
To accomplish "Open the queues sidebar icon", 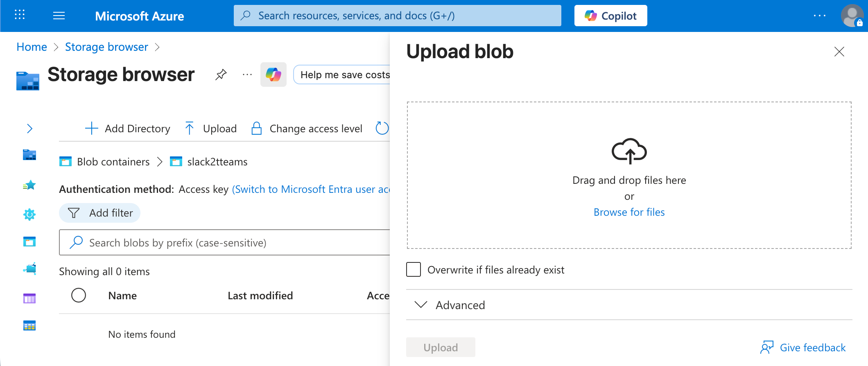I will point(29,298).
